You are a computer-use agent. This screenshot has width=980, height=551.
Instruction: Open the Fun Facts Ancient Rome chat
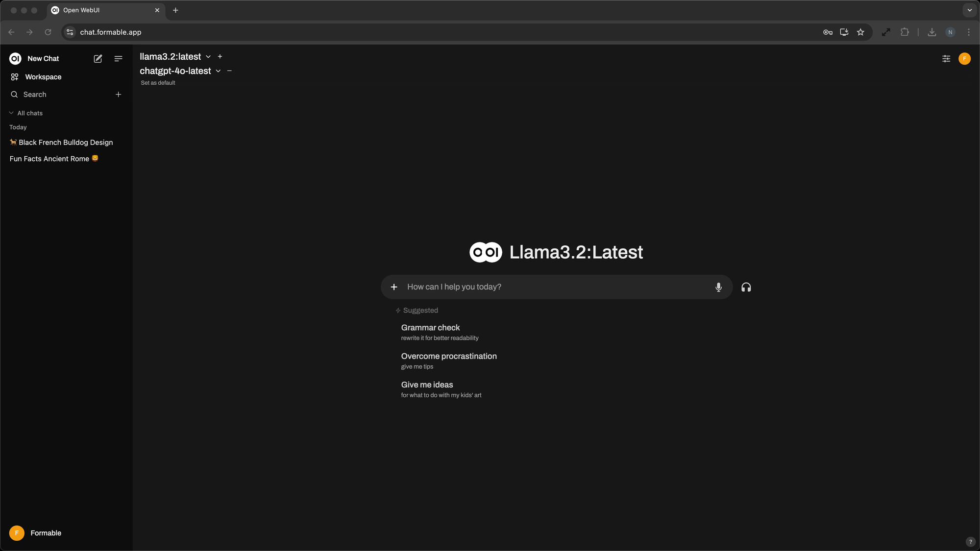(x=54, y=159)
